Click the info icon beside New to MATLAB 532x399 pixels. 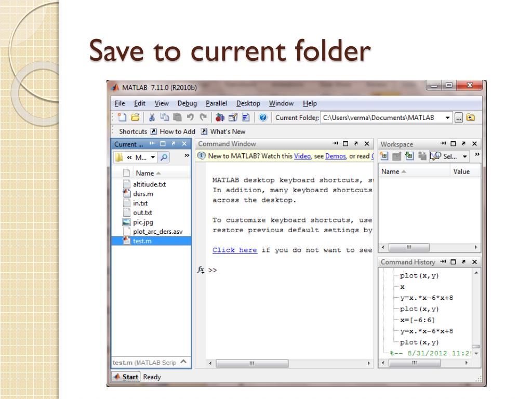click(202, 156)
